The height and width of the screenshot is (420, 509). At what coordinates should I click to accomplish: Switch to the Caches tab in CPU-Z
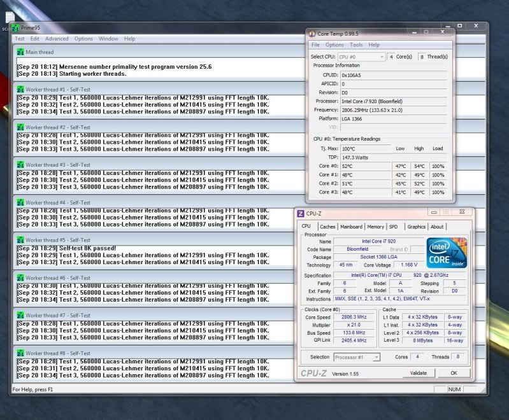(x=327, y=227)
